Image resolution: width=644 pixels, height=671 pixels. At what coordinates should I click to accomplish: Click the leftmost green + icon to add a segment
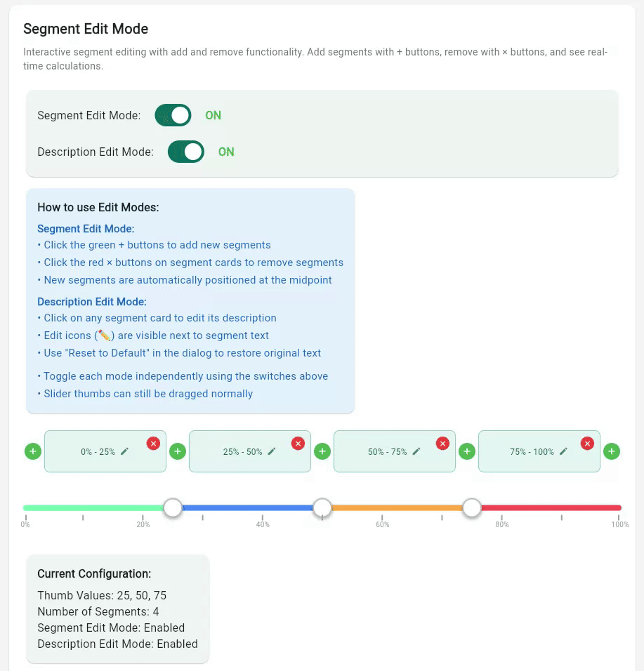32,451
